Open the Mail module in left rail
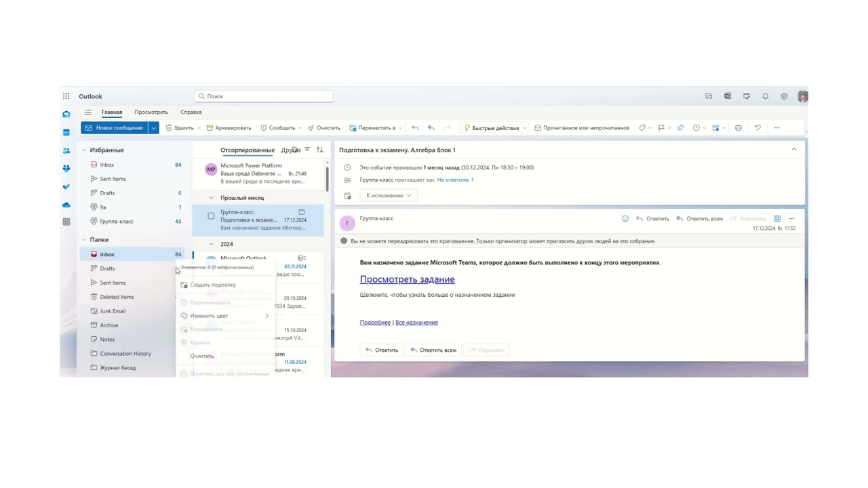868x488 pixels. (x=66, y=115)
